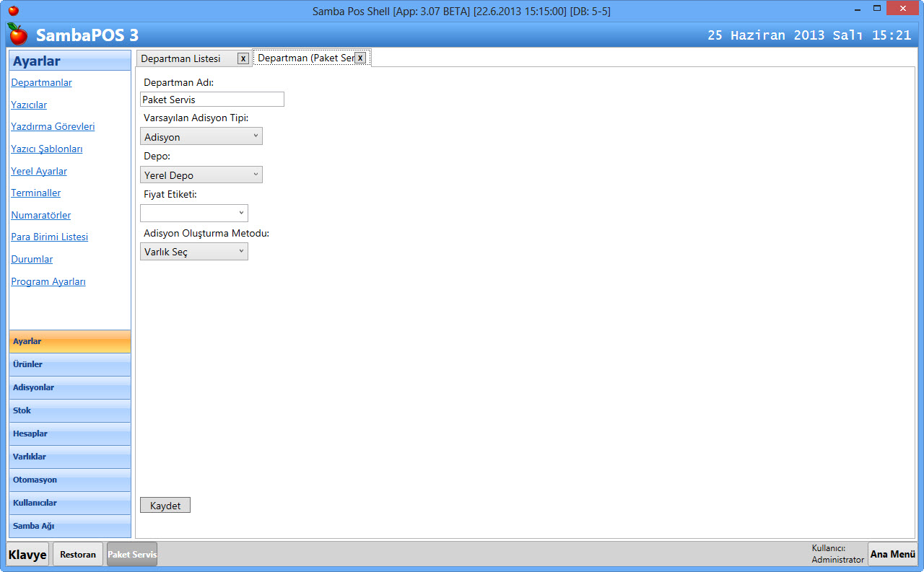Go to the Yazdırma Görevleri link

click(x=53, y=126)
